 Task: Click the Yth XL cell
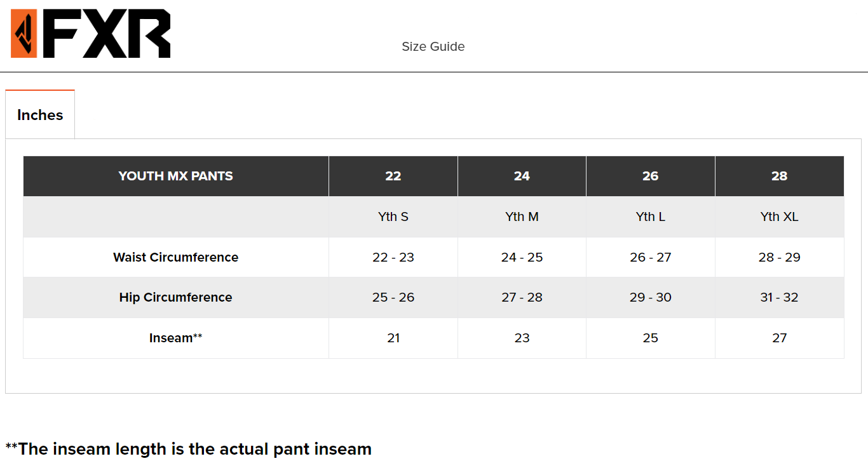[x=779, y=217]
